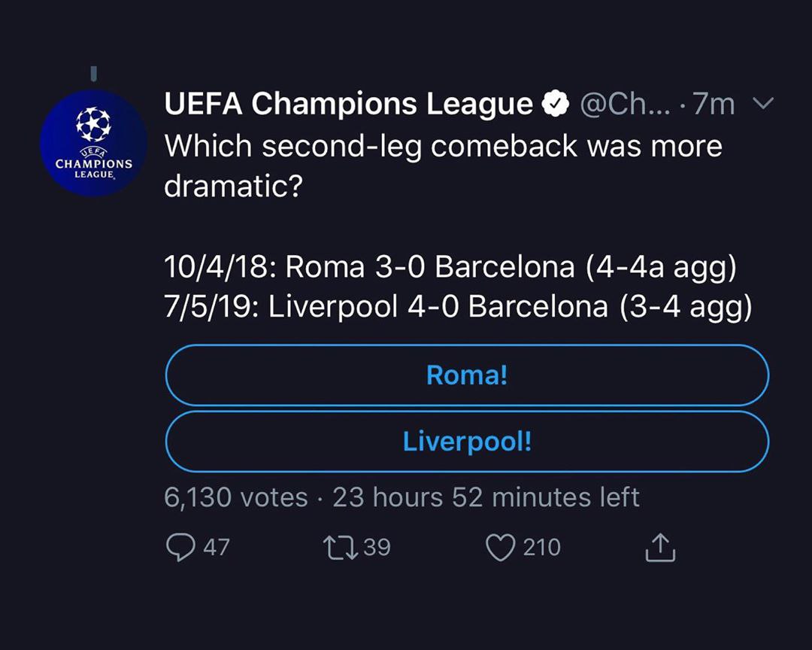Viewport: 812px width, 650px height.
Task: Tap the blue verified badge
Action: click(x=555, y=104)
